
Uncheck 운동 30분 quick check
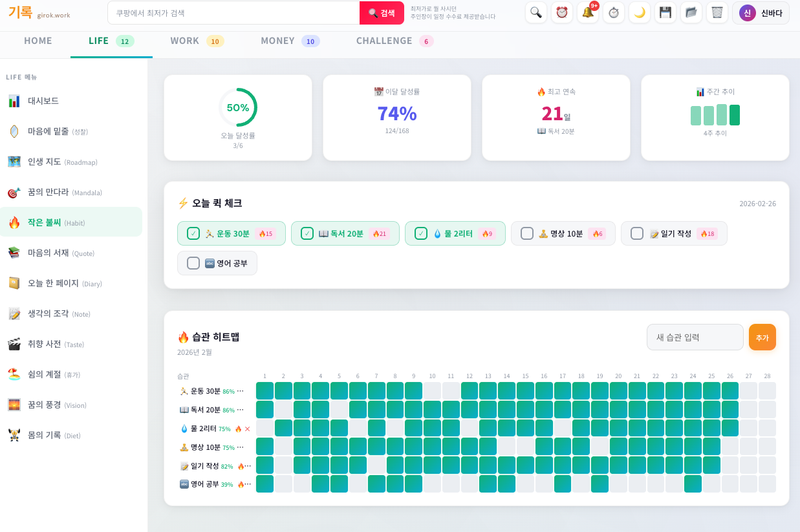pyautogui.click(x=193, y=233)
